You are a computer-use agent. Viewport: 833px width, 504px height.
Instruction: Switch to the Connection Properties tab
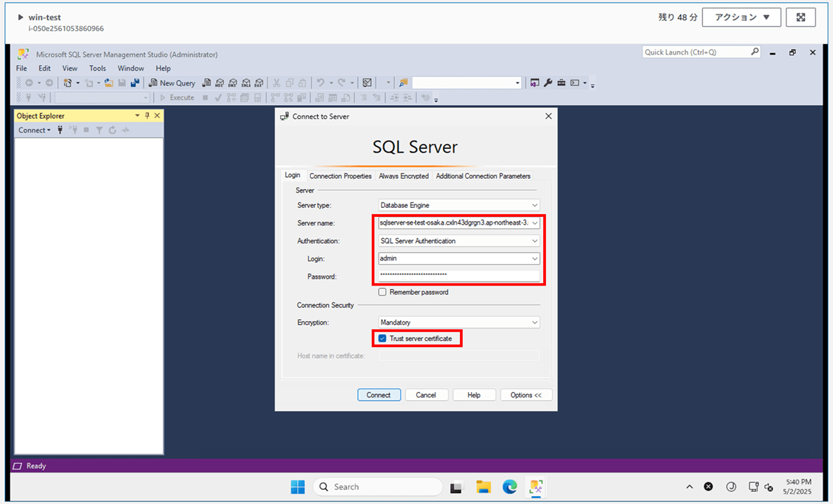pyautogui.click(x=340, y=176)
